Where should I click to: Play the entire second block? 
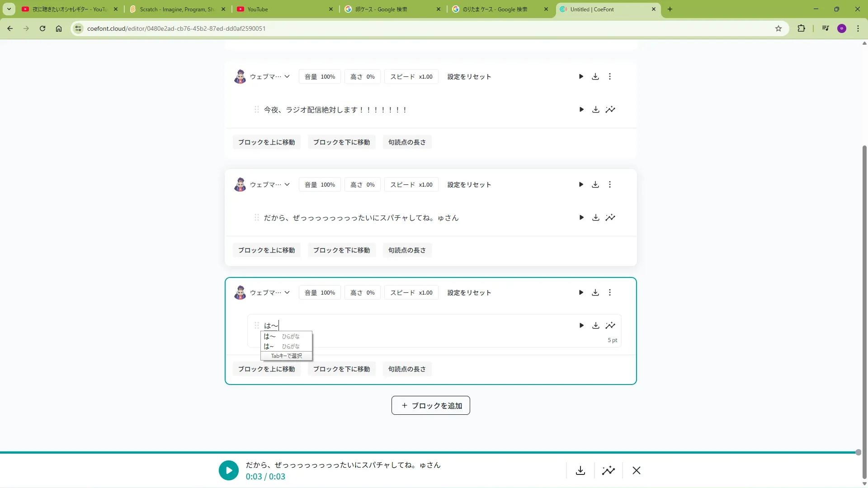tap(581, 184)
